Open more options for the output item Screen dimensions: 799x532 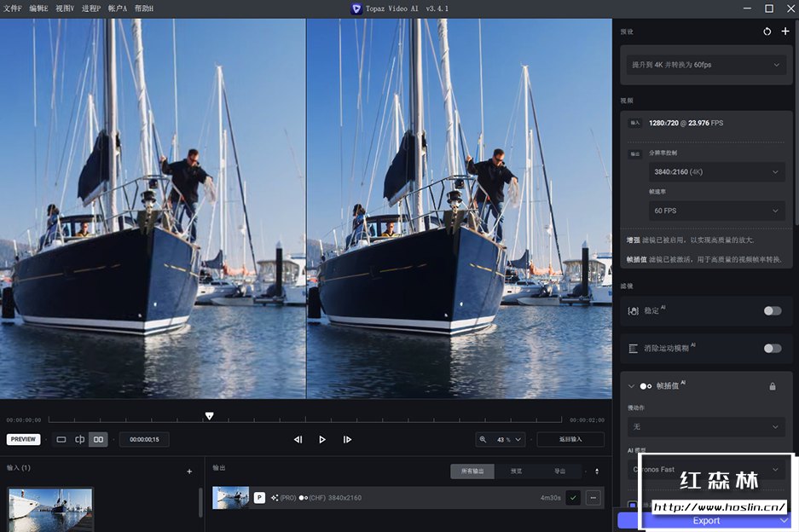[593, 498]
